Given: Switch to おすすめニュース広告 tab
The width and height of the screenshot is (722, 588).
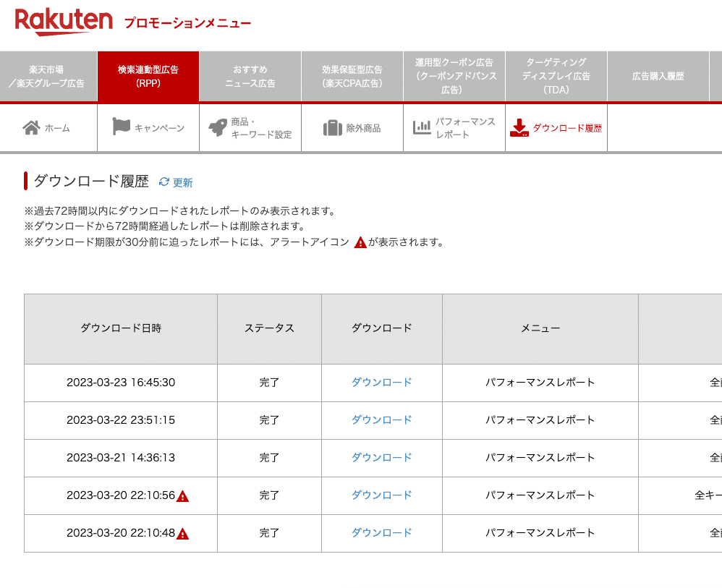Looking at the screenshot, I should tap(250, 77).
